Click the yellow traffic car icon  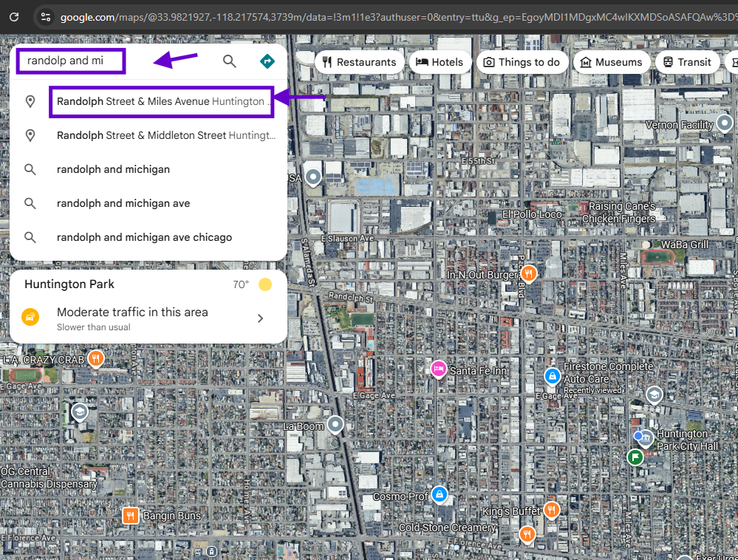point(30,317)
